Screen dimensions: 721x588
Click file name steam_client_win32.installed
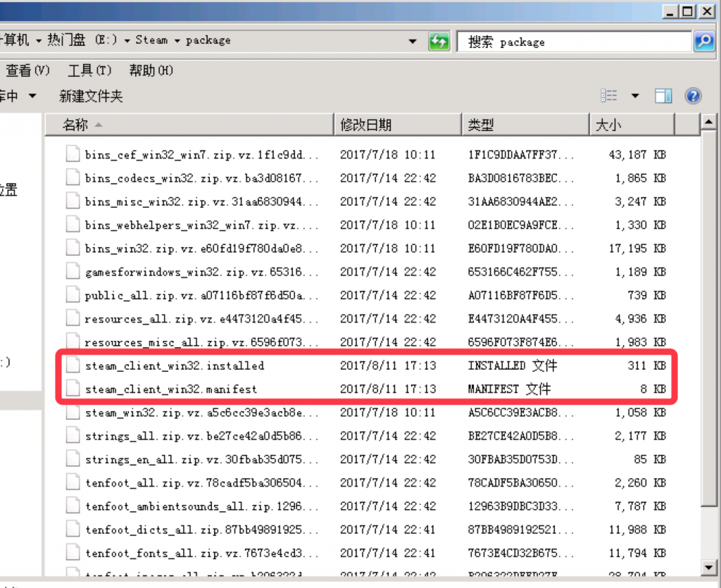click(175, 365)
